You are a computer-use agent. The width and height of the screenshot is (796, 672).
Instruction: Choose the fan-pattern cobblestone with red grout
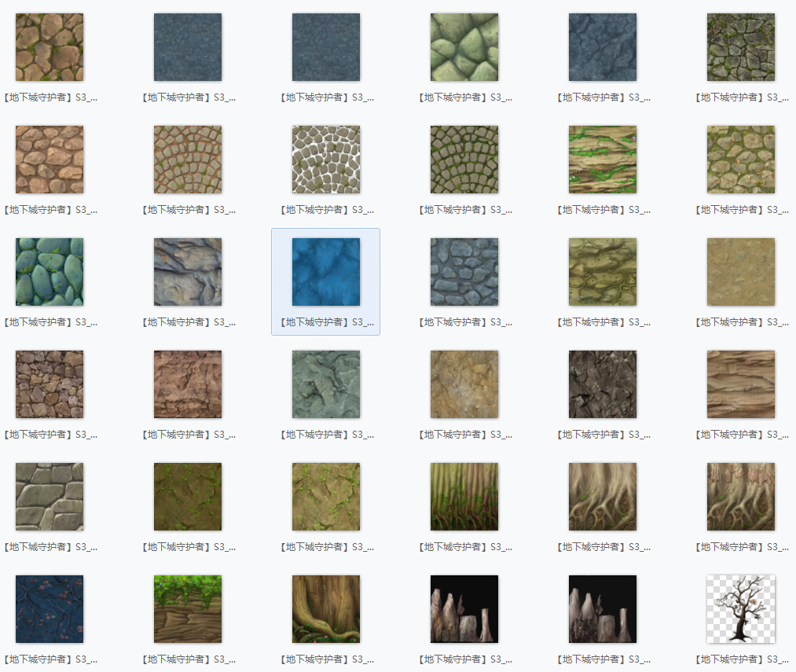tap(188, 160)
